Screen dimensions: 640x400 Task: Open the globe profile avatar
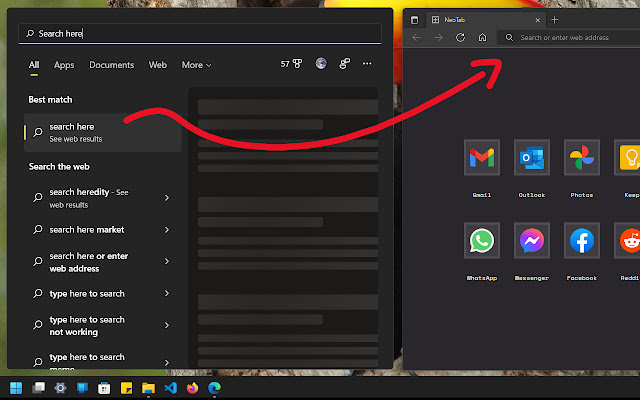321,64
